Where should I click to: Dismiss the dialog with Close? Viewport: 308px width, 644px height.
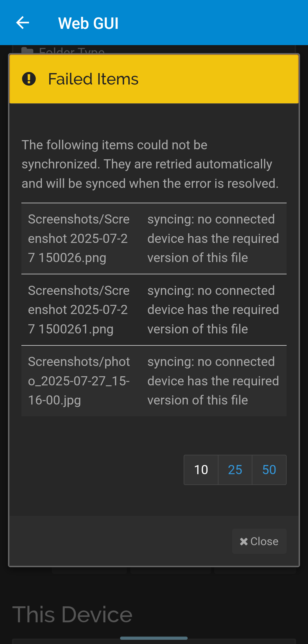(259, 541)
